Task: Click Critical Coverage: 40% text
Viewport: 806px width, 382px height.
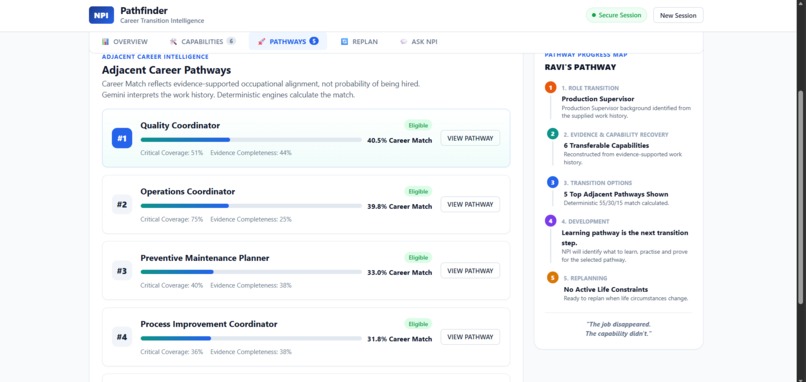Action: pos(172,286)
